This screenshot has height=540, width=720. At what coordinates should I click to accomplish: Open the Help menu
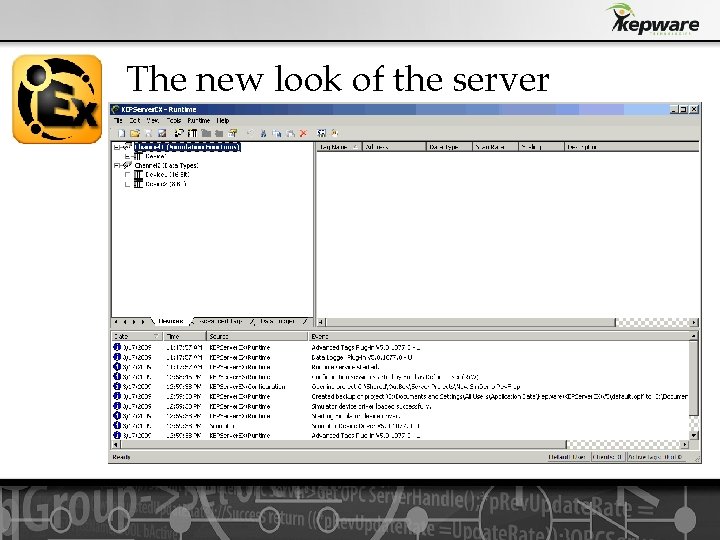pos(223,120)
